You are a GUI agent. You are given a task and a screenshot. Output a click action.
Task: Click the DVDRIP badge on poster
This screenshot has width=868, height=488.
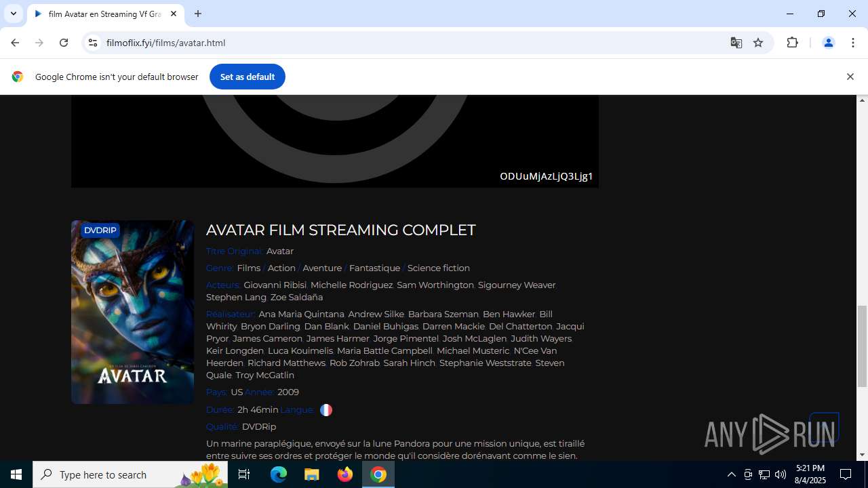(100, 230)
